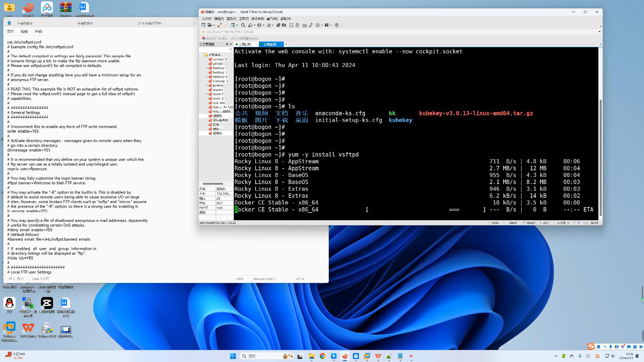The height and width of the screenshot is (362, 644).
Task: Open File Explorer from the taskbar
Action: pyautogui.click(x=312, y=356)
